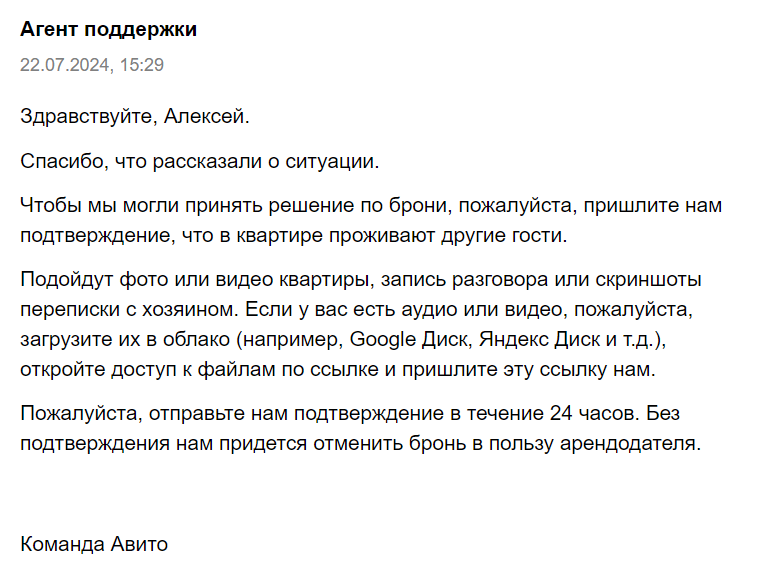This screenshot has height=576, width=775.
Task: Click the "Команда Авито" signature
Action: click(x=94, y=545)
